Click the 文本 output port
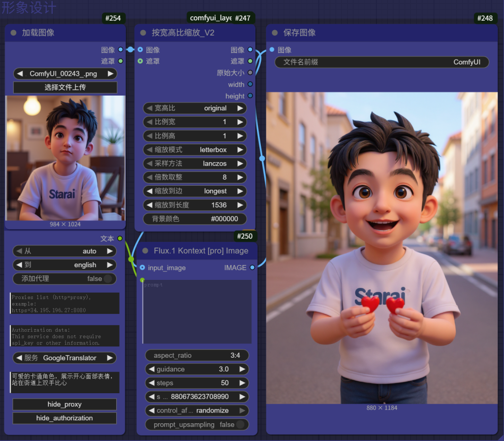504x441 pixels. tap(120, 238)
